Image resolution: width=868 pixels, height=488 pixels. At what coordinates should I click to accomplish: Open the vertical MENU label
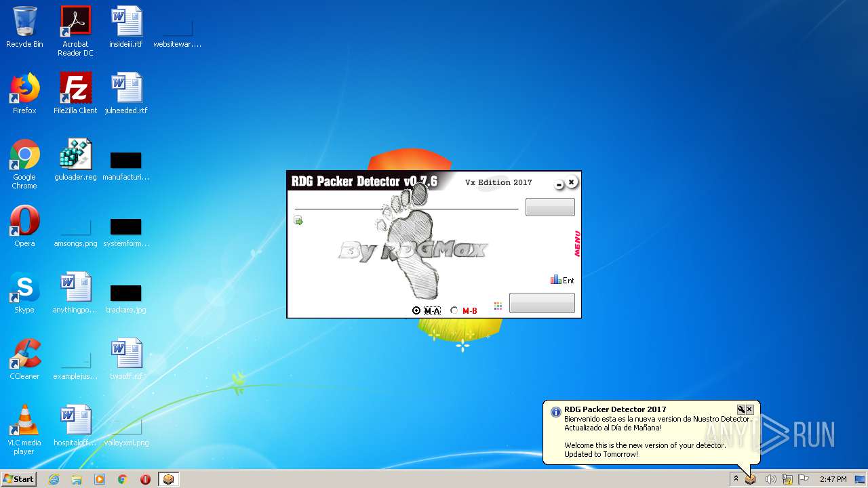(577, 244)
